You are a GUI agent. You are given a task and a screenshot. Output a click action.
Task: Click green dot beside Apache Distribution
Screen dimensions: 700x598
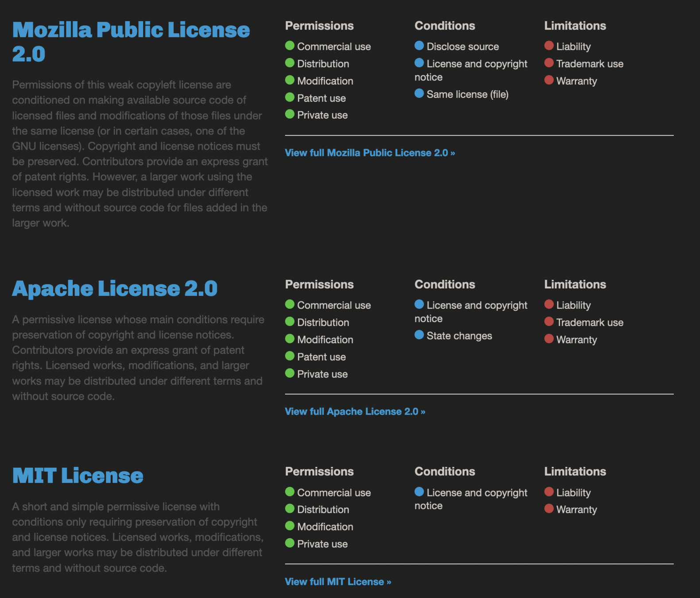[290, 322]
